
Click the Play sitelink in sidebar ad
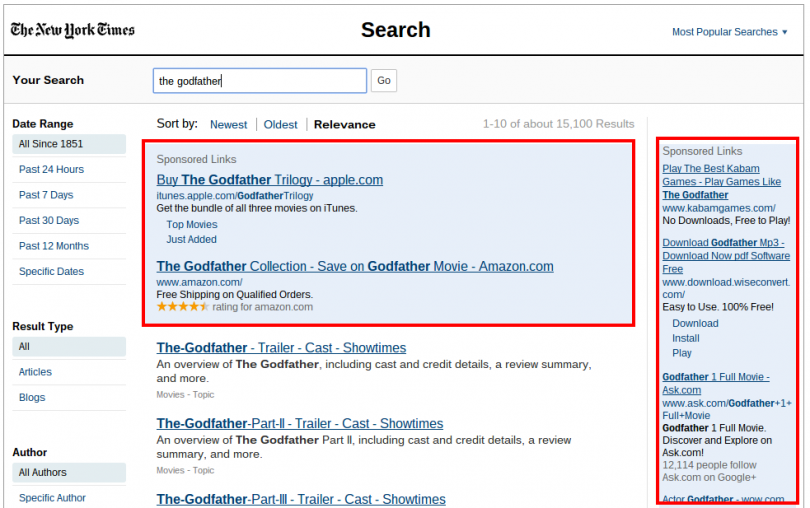(681, 353)
